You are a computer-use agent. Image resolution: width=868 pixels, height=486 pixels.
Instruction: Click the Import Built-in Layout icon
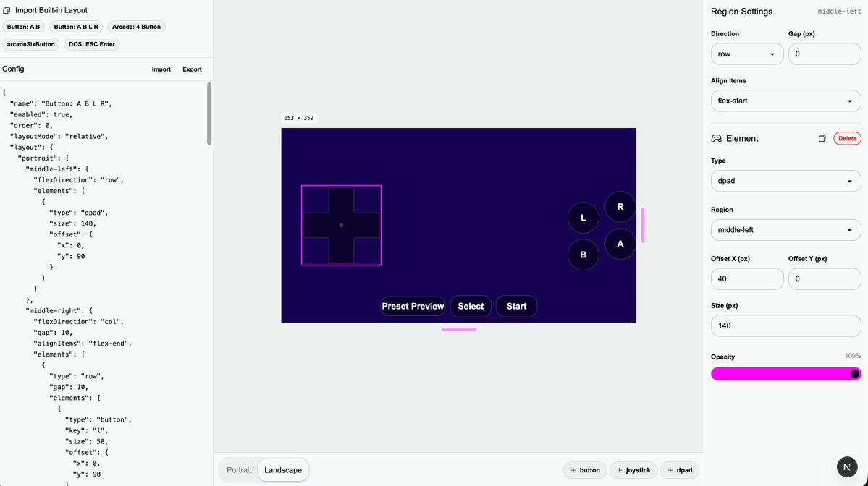point(7,11)
